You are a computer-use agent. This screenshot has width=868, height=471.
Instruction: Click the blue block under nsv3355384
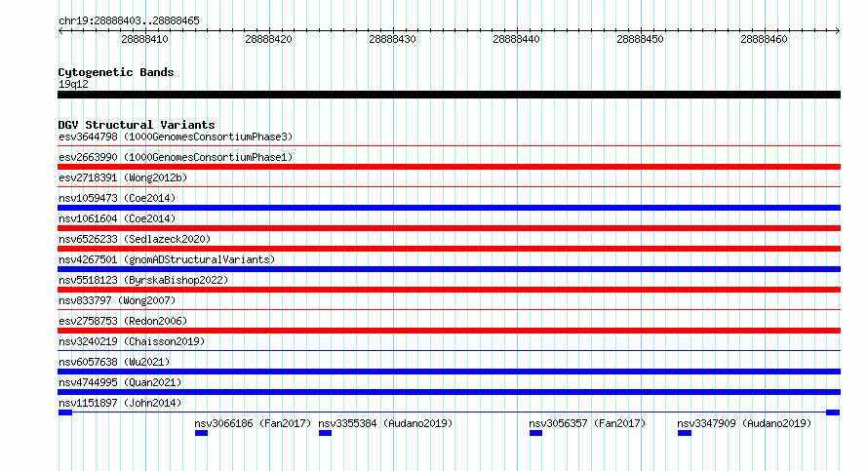click(326, 433)
